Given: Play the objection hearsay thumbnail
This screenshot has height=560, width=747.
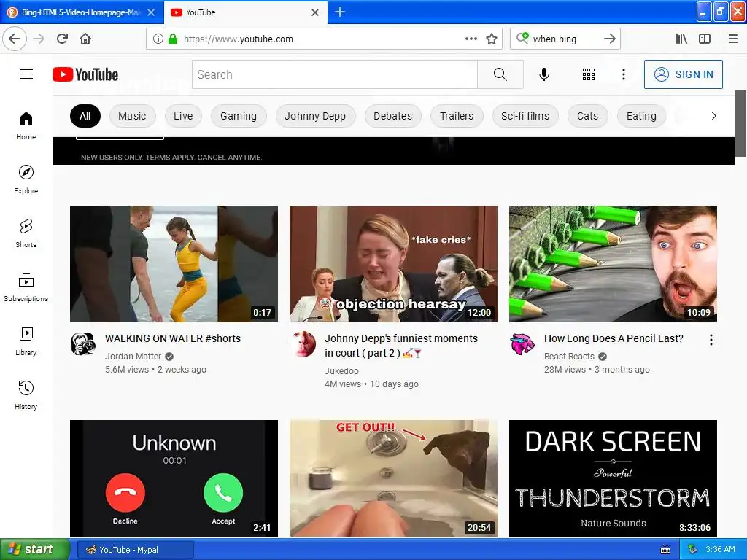Looking at the screenshot, I should pos(393,264).
